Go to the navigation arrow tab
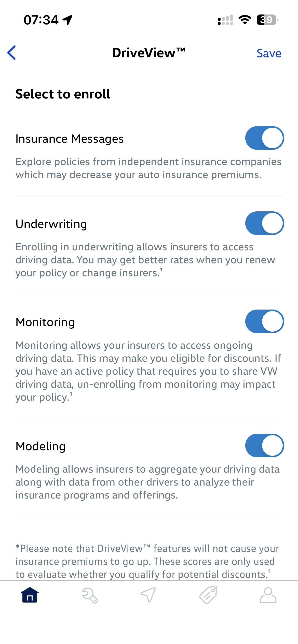298x644 pixels. coord(148,595)
